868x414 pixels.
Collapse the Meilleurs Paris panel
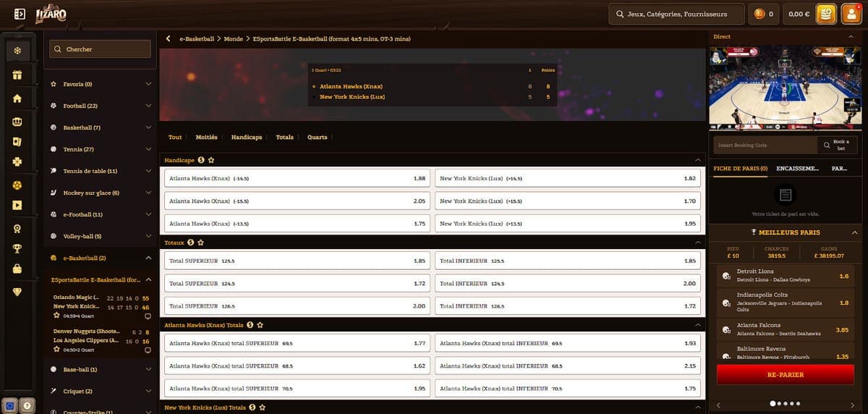click(855, 232)
